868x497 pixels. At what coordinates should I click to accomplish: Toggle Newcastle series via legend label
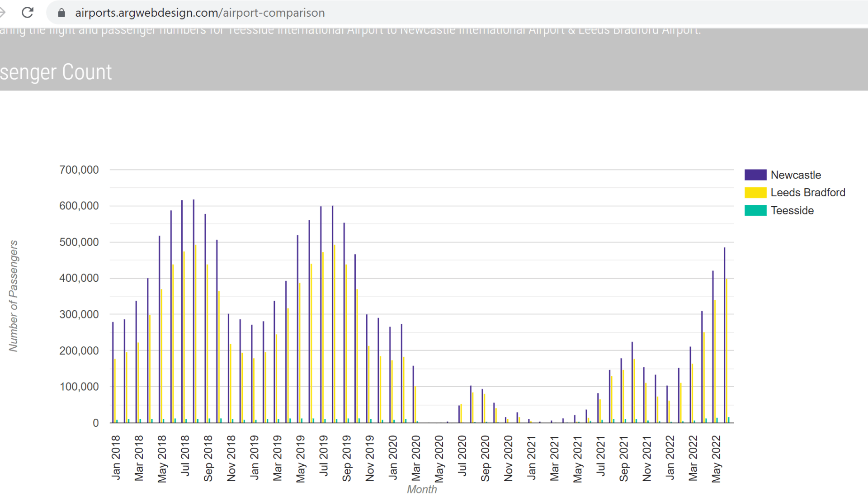(795, 175)
